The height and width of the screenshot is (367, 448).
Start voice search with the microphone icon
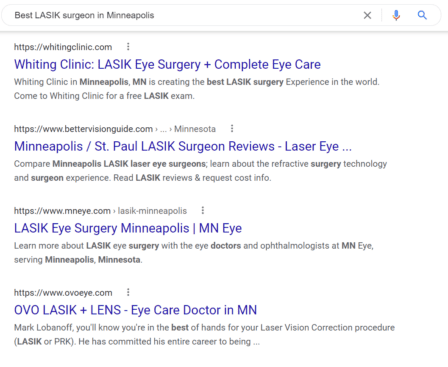pos(396,15)
